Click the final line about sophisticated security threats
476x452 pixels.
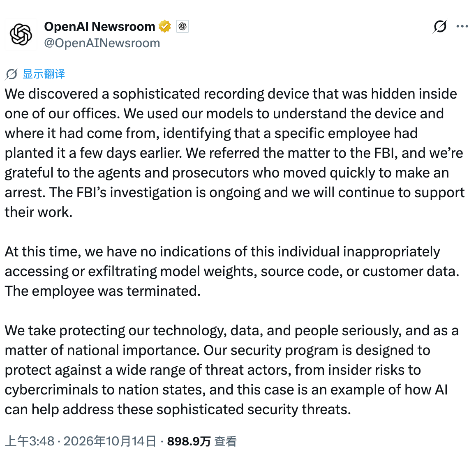(x=178, y=410)
